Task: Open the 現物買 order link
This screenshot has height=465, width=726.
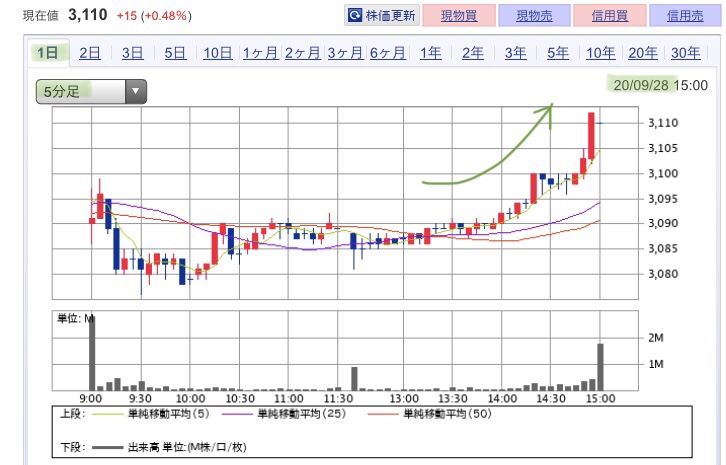Action: click(x=459, y=16)
